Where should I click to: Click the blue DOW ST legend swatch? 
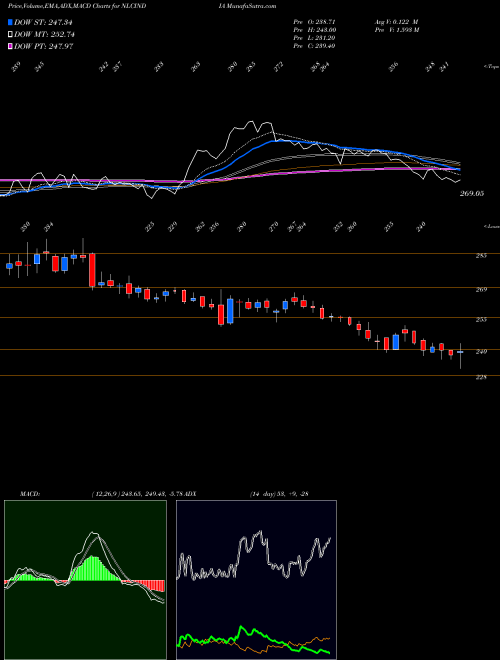point(10,22)
